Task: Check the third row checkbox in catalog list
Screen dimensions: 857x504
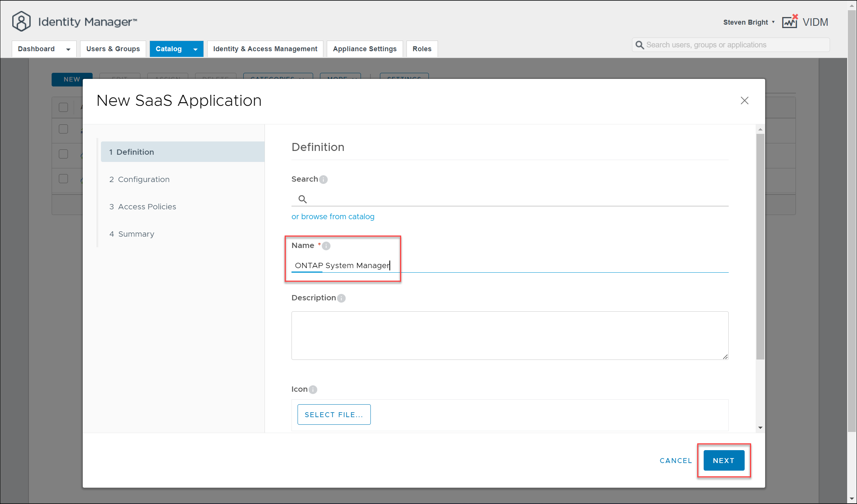Action: coord(63,179)
